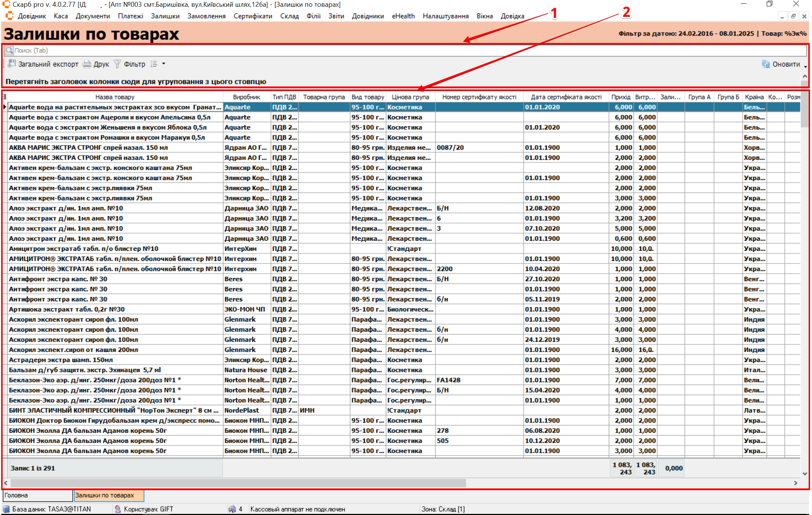
Task: Click the Фільтр funnel icon
Action: [x=117, y=64]
